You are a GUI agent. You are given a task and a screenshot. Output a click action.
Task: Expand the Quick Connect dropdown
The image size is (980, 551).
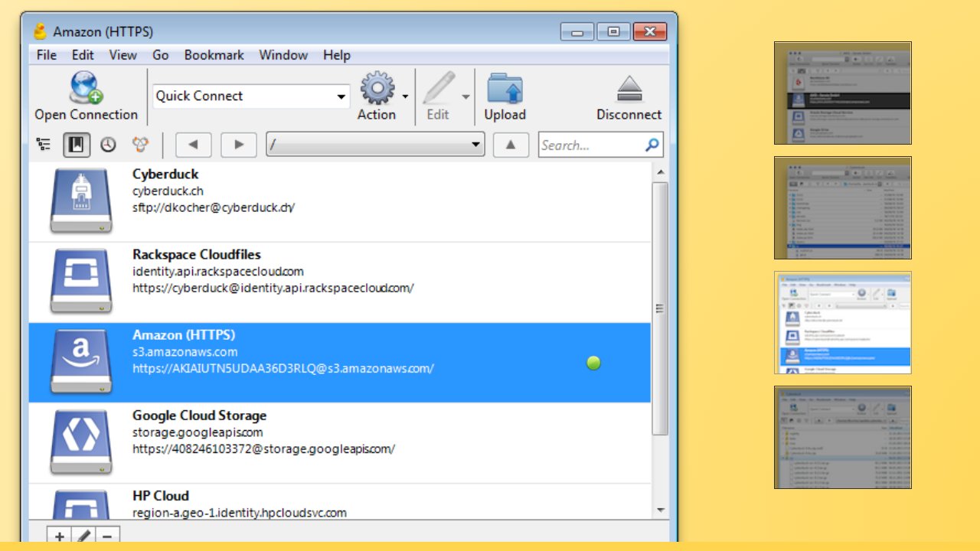coord(341,96)
